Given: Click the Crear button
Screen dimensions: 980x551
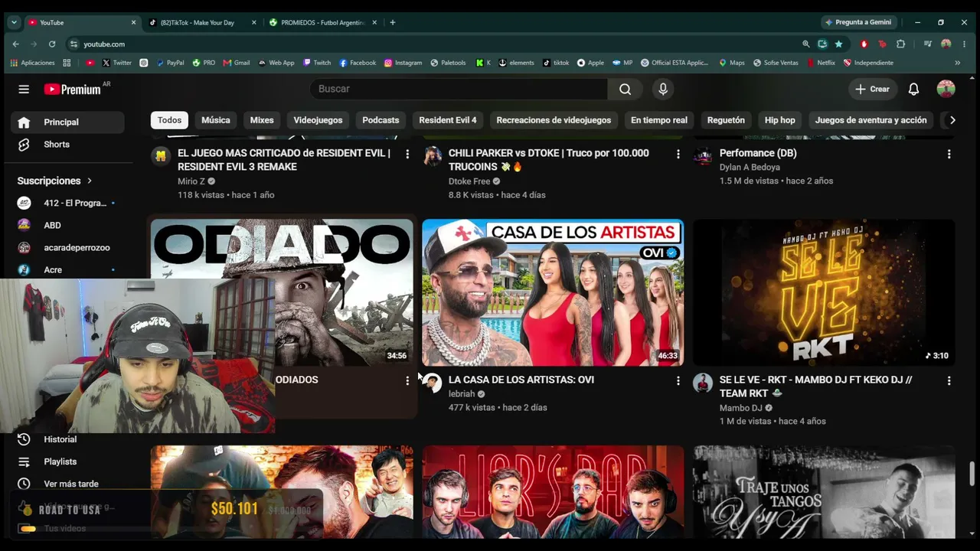Looking at the screenshot, I should (872, 90).
